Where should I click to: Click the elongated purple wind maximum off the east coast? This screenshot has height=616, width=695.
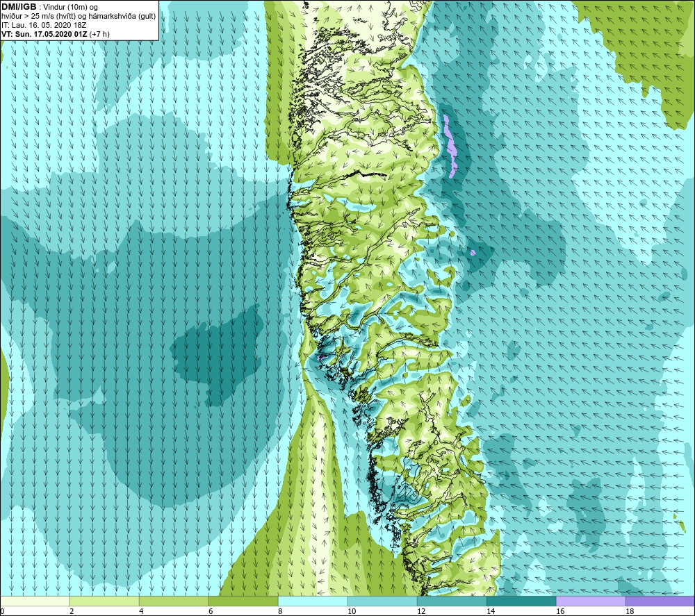tap(451, 146)
